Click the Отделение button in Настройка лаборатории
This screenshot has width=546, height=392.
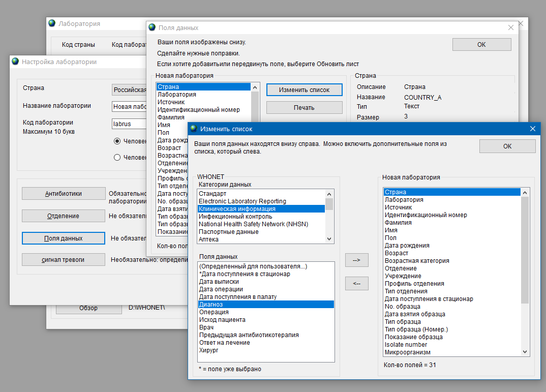64,216
